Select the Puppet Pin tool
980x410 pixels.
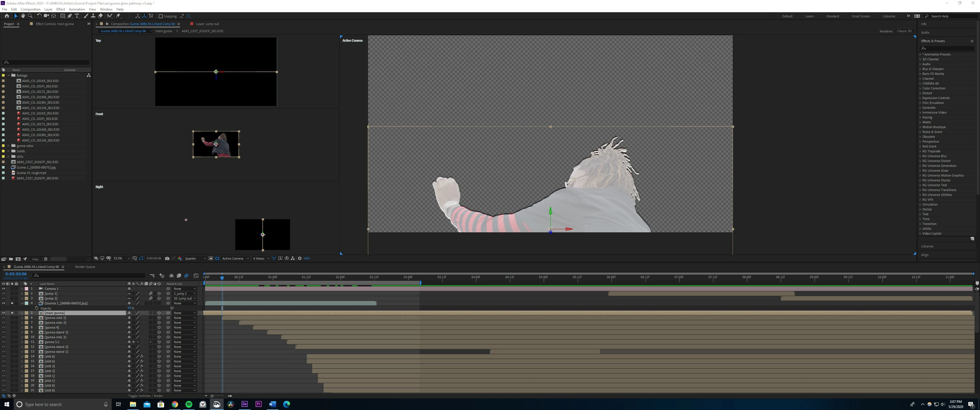point(118,16)
